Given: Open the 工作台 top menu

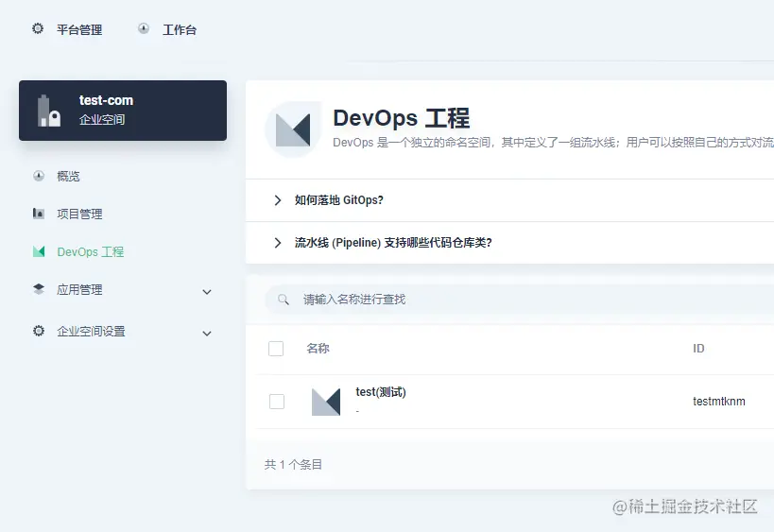Looking at the screenshot, I should (x=180, y=29).
